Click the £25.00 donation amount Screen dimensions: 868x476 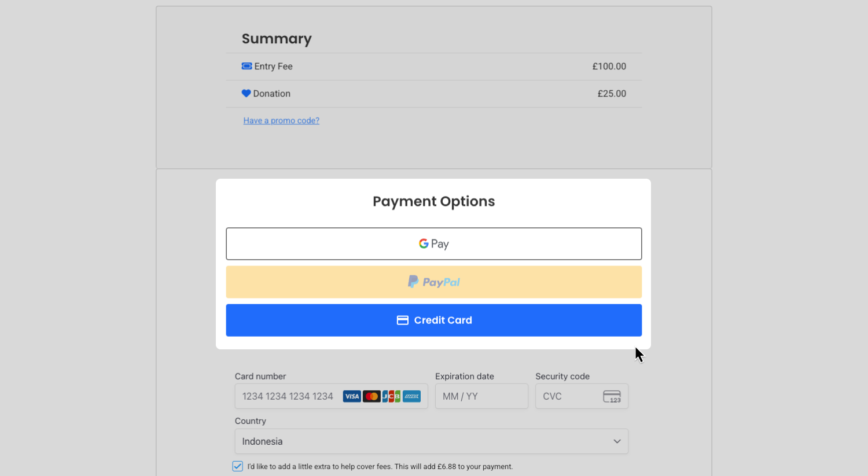pos(612,94)
